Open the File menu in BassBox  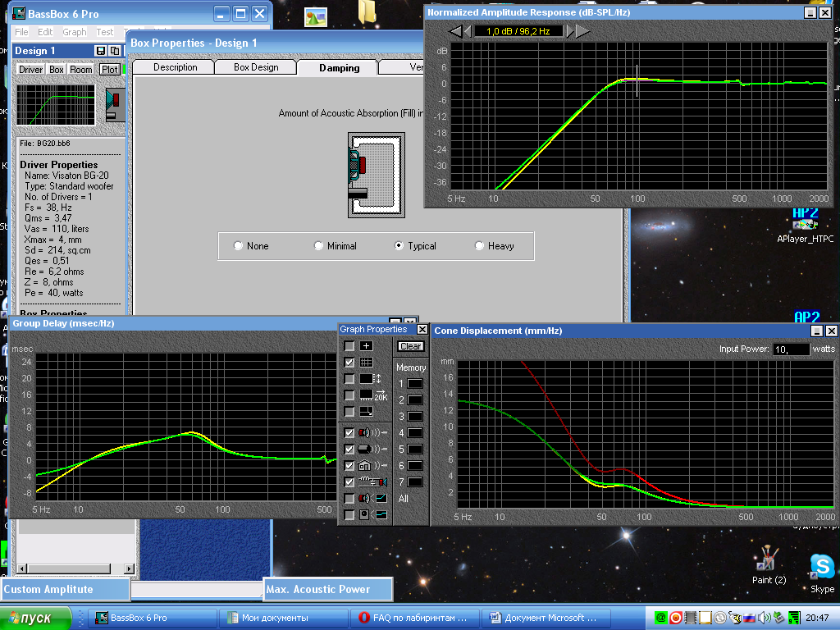click(21, 32)
